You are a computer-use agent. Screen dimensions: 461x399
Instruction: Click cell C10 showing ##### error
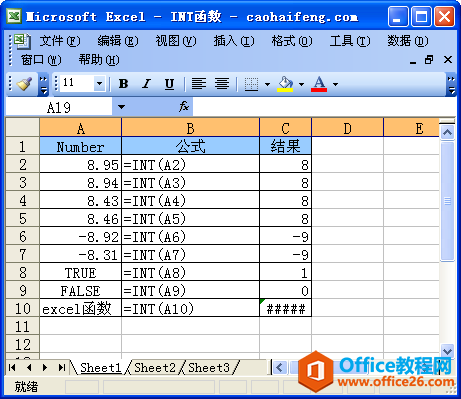pyautogui.click(x=286, y=308)
